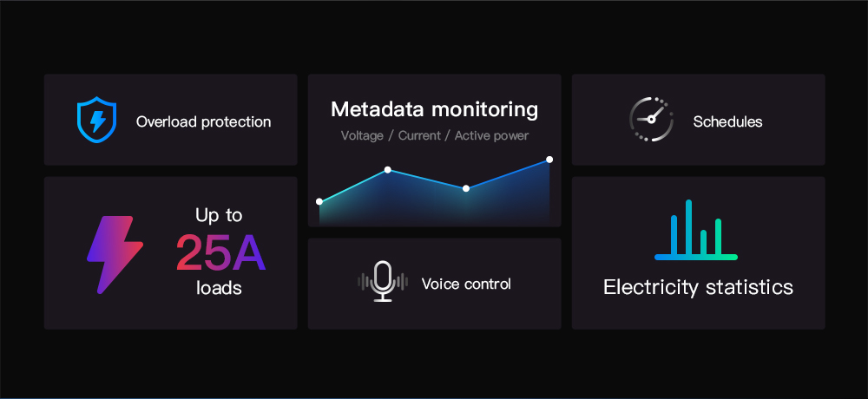This screenshot has width=868, height=399.
Task: Click the second data point on the chart
Action: click(x=388, y=170)
